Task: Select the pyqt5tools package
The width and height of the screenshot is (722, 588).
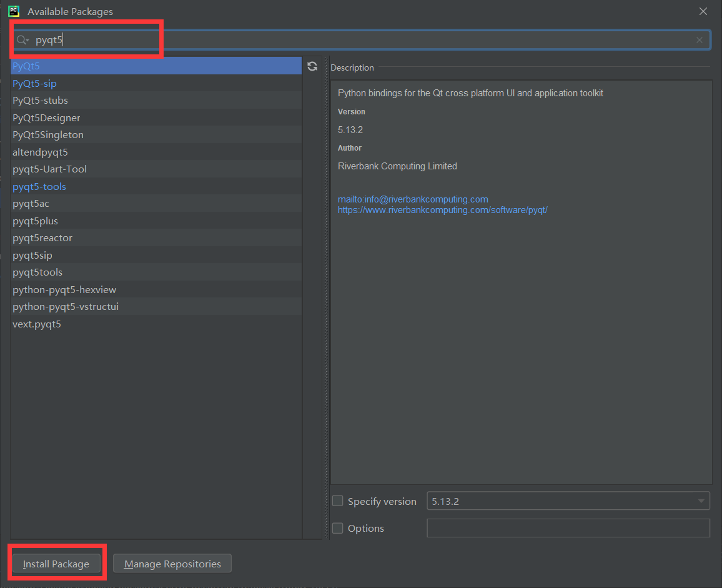Action: [x=156, y=272]
